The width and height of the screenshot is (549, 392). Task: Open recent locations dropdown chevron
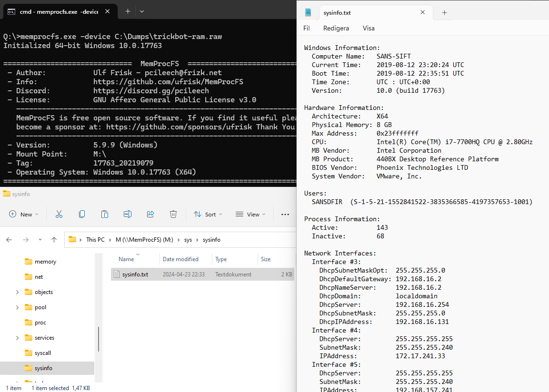tap(40, 240)
